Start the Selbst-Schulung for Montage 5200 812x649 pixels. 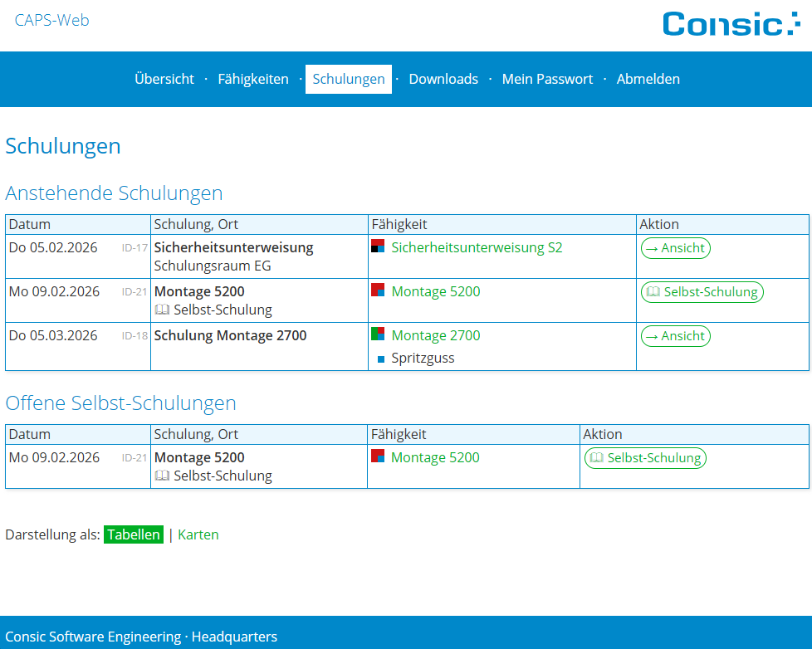[x=702, y=291]
